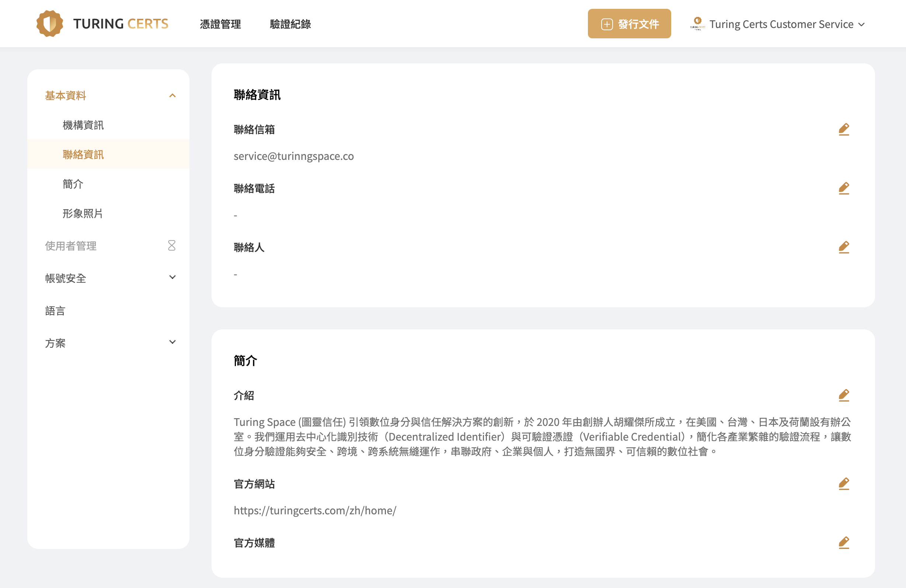Open the 語言 language setting
This screenshot has width=906, height=588.
[x=55, y=311]
